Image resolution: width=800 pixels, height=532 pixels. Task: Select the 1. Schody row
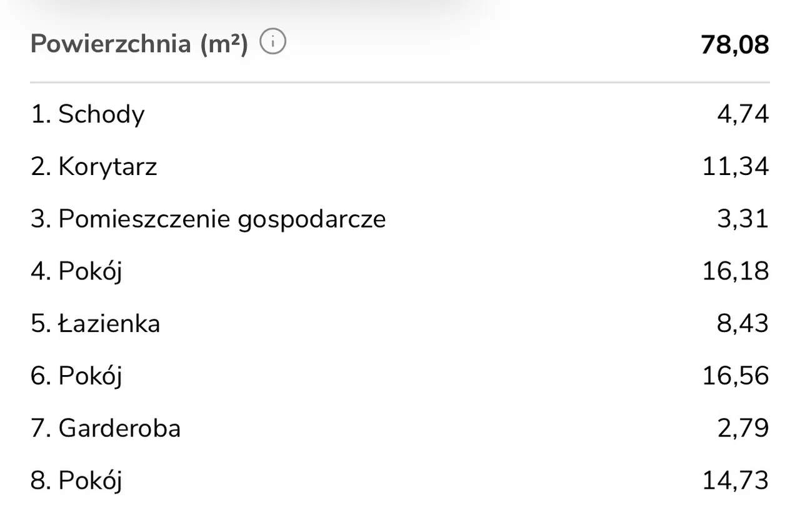87,114
